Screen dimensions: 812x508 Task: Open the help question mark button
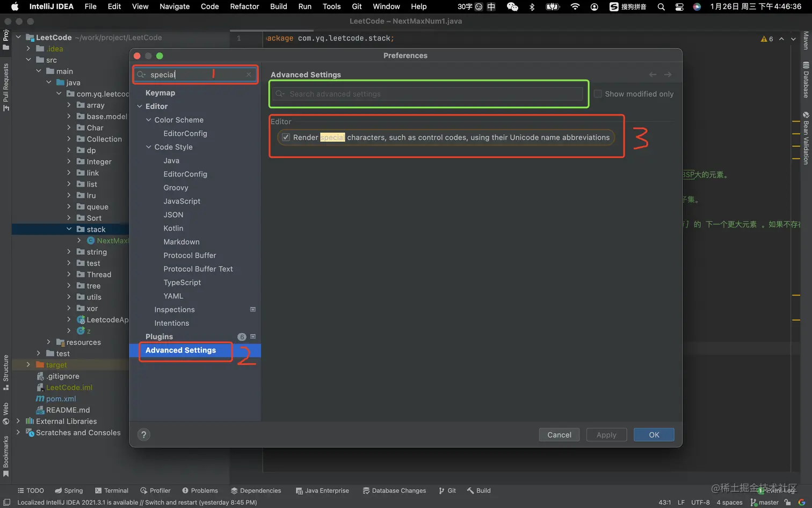(x=143, y=434)
